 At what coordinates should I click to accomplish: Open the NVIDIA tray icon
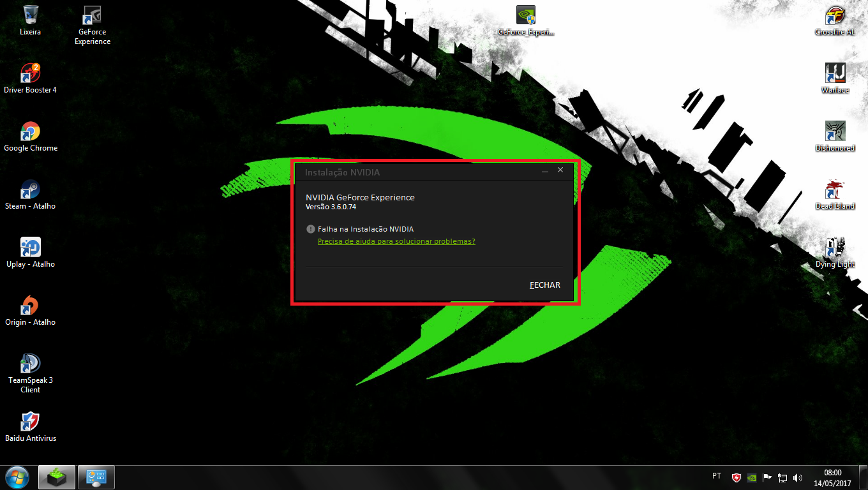pos(752,477)
